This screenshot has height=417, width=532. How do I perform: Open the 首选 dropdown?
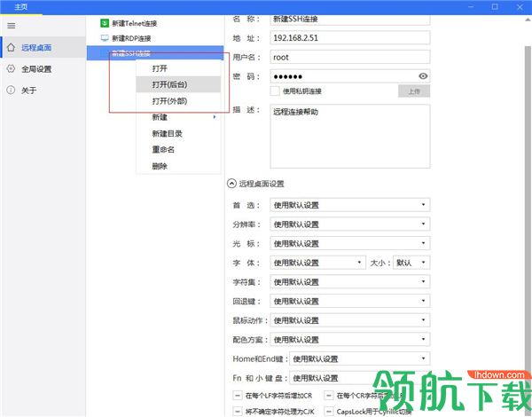[x=350, y=205]
